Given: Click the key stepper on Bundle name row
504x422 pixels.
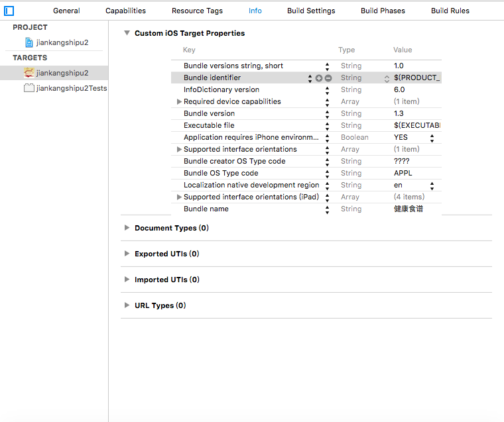Looking at the screenshot, I should [327, 209].
